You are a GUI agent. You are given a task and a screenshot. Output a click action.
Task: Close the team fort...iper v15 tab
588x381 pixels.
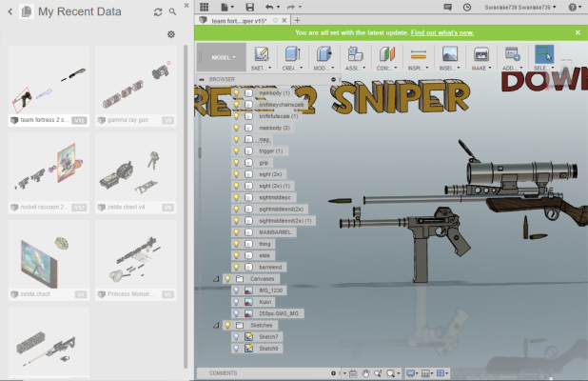284,20
